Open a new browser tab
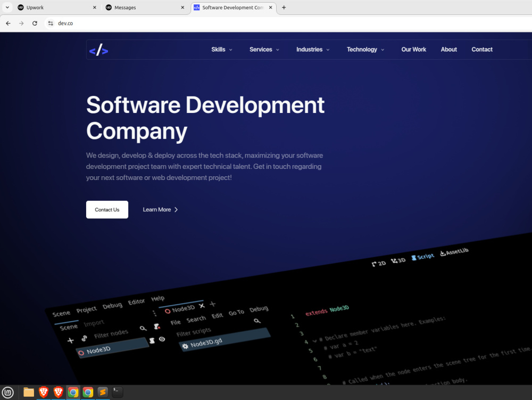This screenshot has height=400, width=532. 284,7
